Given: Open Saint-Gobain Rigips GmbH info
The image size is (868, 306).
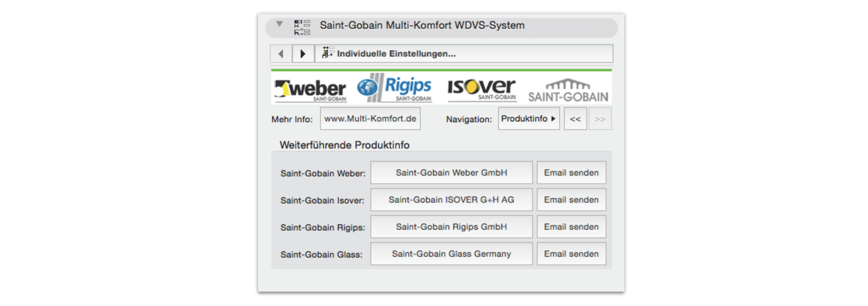Looking at the screenshot, I should coord(451,226).
